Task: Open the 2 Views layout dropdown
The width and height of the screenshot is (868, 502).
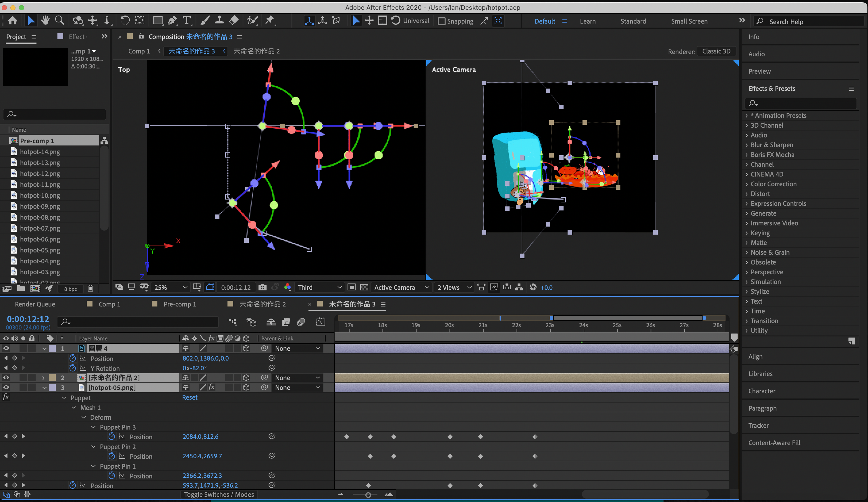Action: click(x=454, y=287)
